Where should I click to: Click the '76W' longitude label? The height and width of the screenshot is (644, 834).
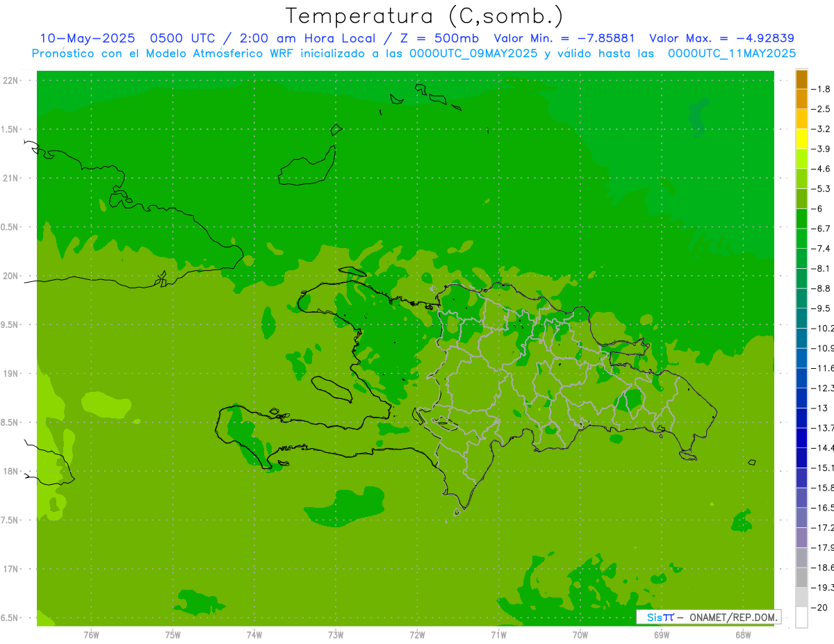pyautogui.click(x=91, y=635)
